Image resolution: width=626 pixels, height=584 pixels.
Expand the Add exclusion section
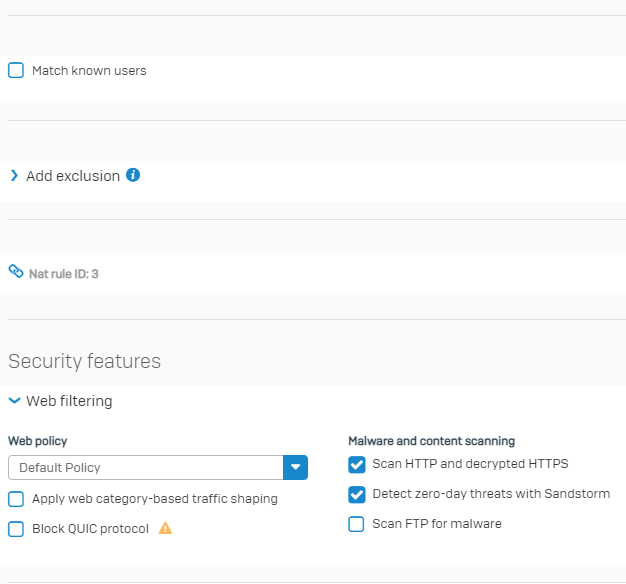tap(73, 176)
